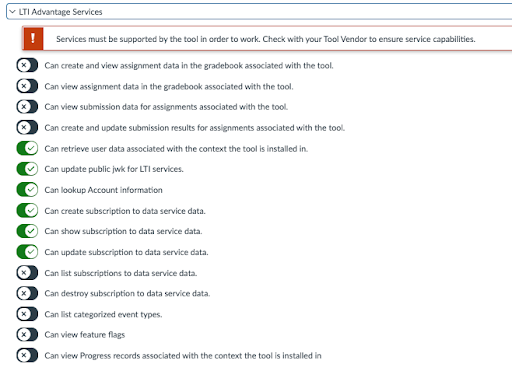Enable create and view assignment data toggle
The width and height of the screenshot is (512, 378).
[27, 65]
